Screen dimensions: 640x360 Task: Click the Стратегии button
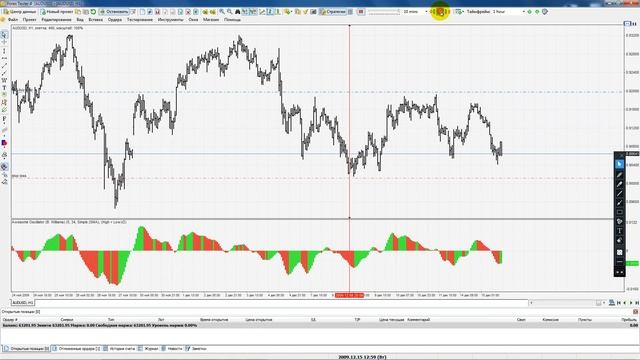333,12
